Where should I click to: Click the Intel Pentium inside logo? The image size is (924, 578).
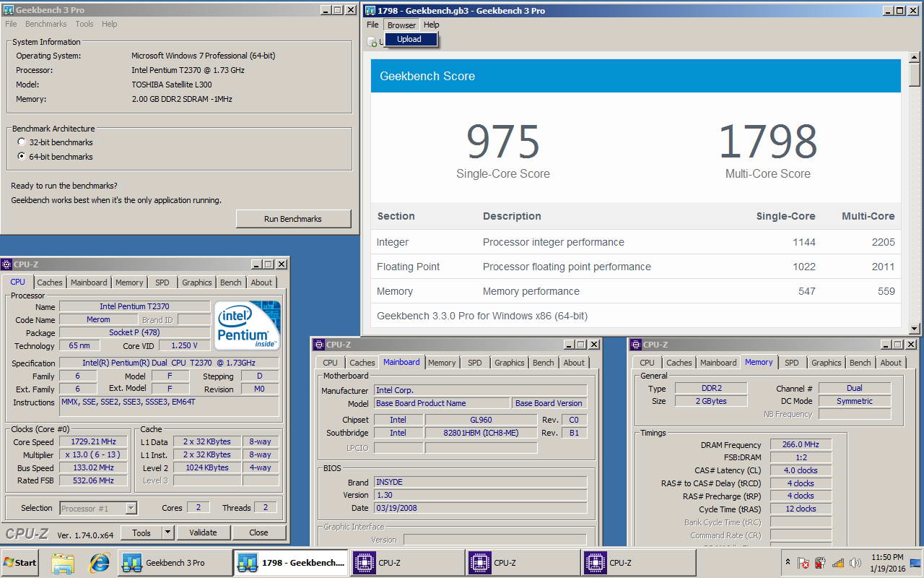click(248, 326)
